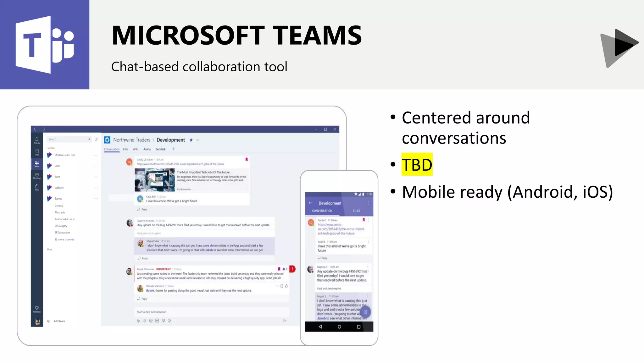Click the Send arrow in compose box
This screenshot has height=362, width=644.
pos(285,321)
